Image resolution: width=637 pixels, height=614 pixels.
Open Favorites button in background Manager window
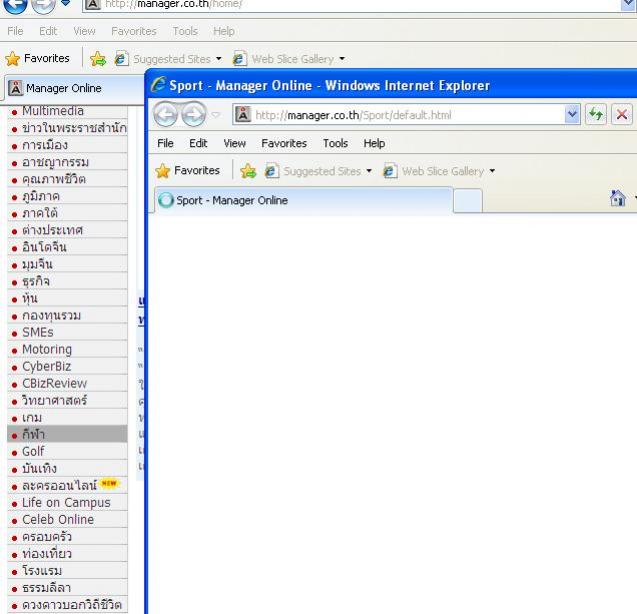pyautogui.click(x=37, y=59)
